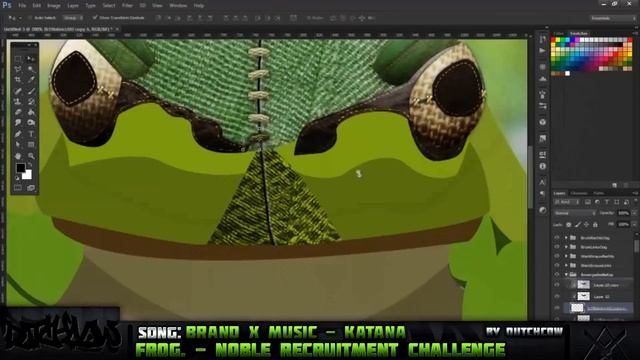Open the Image menu
This screenshot has height=360, width=640.
[x=54, y=6]
